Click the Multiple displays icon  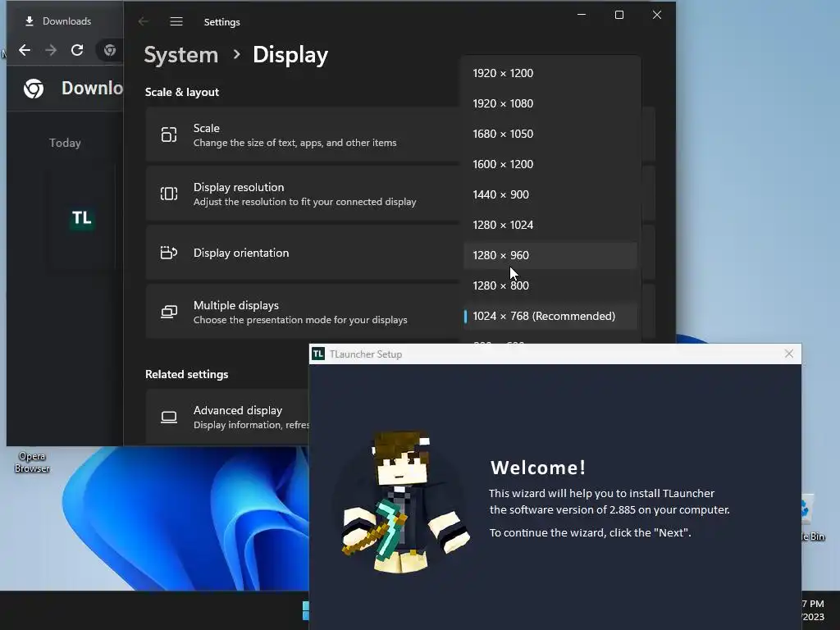click(x=169, y=311)
